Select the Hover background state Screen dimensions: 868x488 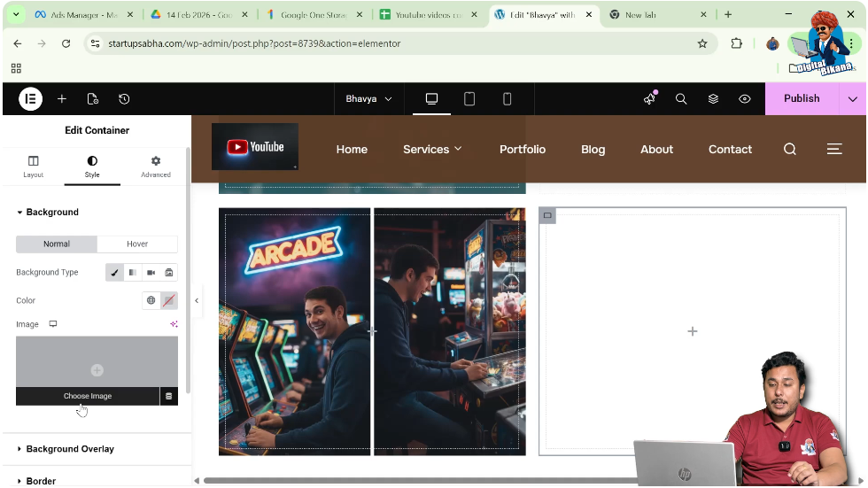pyautogui.click(x=137, y=244)
